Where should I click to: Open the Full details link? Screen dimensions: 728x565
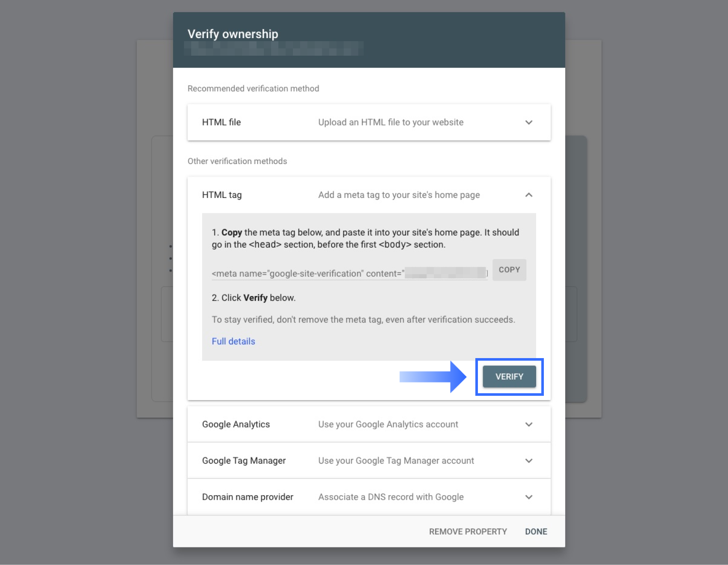point(233,341)
